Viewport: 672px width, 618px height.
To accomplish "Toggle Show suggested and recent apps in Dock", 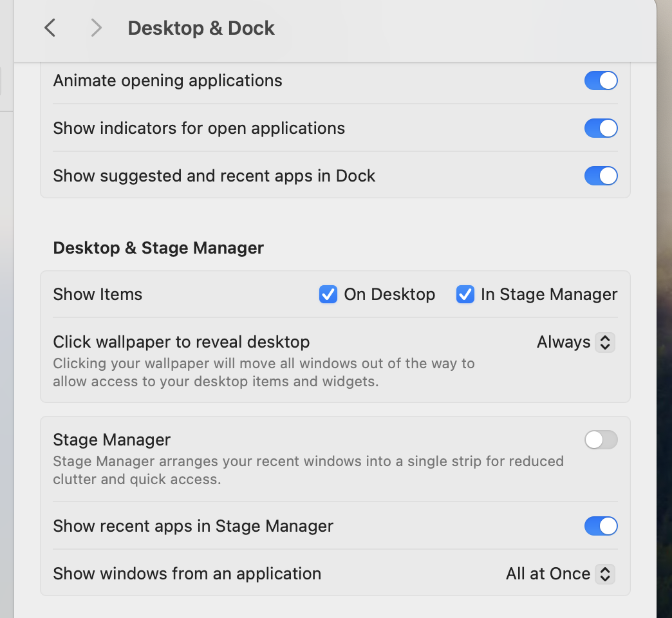I will (601, 176).
